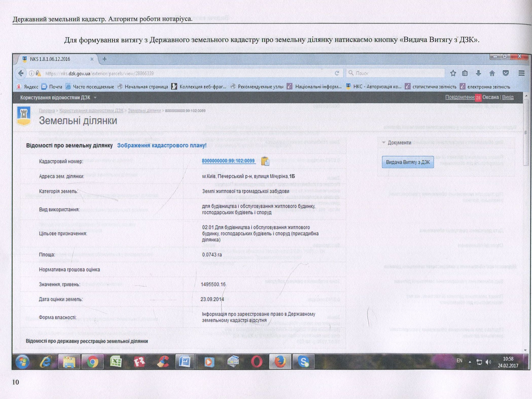Open Користування відомостями ДЗК dropdown menu
The height and width of the screenshot is (399, 532).
[58, 98]
